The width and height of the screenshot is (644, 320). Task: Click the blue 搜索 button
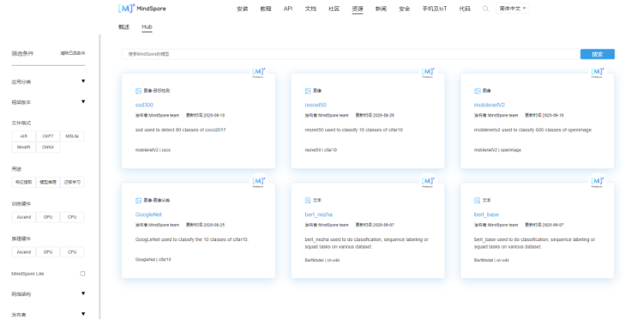tap(598, 54)
